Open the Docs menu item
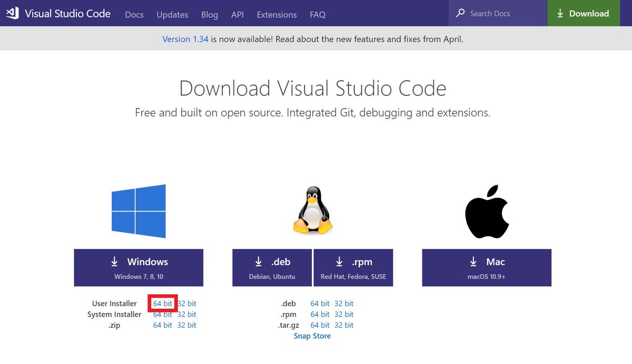632x364 pixels. pyautogui.click(x=134, y=14)
